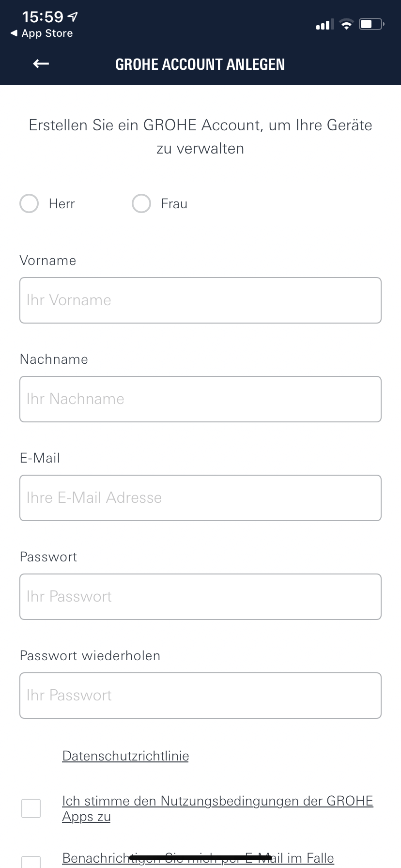Image resolution: width=401 pixels, height=868 pixels.
Task: Focus the Vorname input field
Action: pyautogui.click(x=200, y=300)
